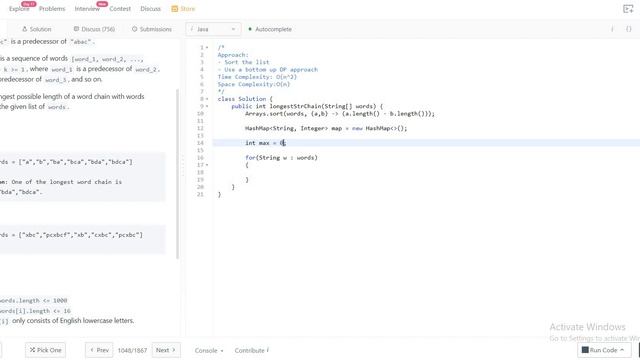Click the '- Sort the list' comment line

click(x=243, y=62)
